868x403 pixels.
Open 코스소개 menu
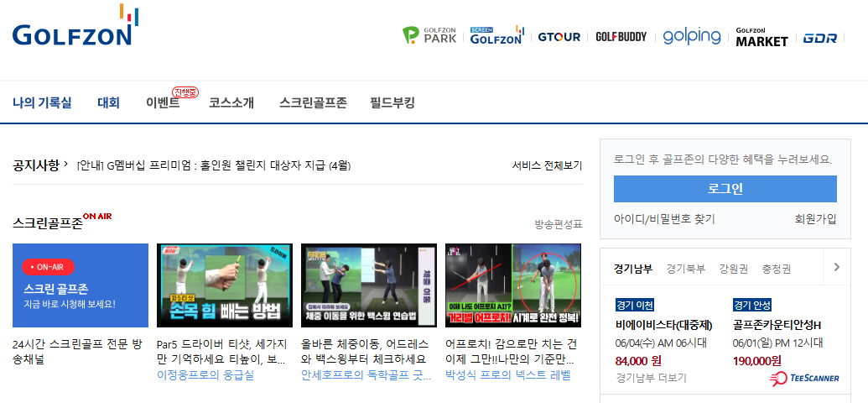231,103
